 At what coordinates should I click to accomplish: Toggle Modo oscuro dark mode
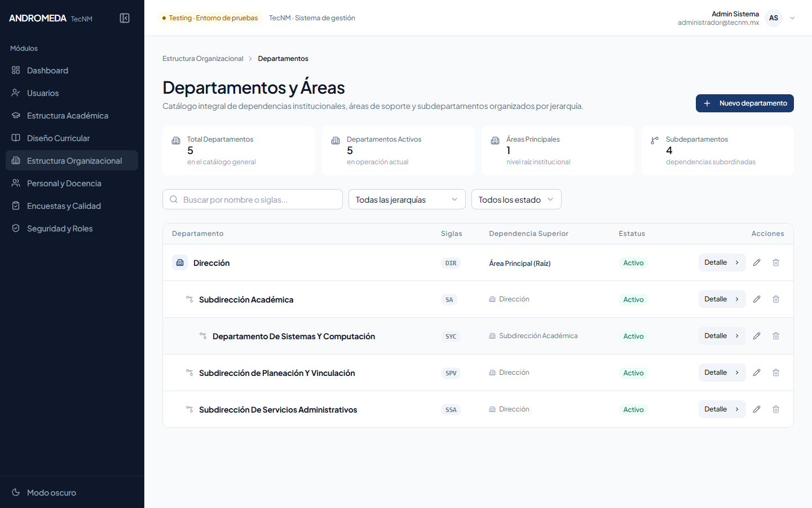[x=72, y=492]
